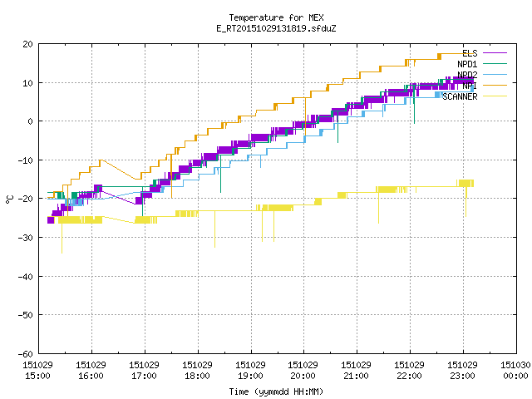Click the yellow SCANNER legend line sample

coord(495,96)
